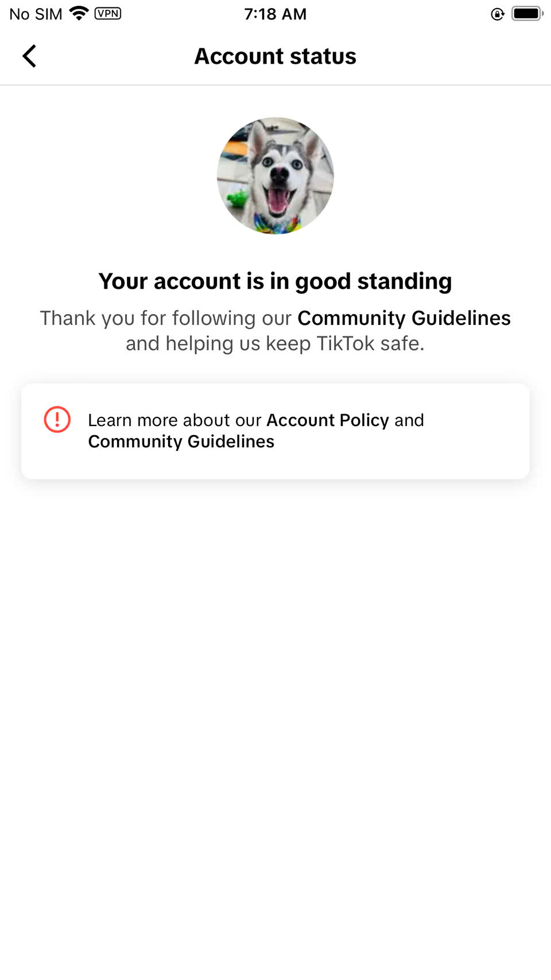Open the Account Policy link
Screen dimensions: 551x980
328,420
